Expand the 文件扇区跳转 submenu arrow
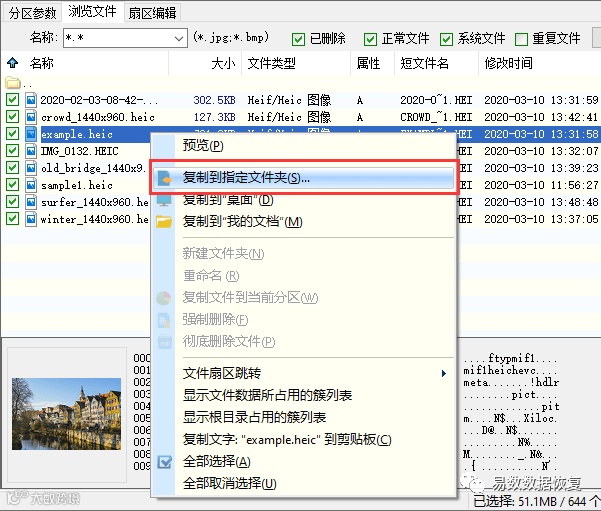601x511 pixels. [444, 373]
